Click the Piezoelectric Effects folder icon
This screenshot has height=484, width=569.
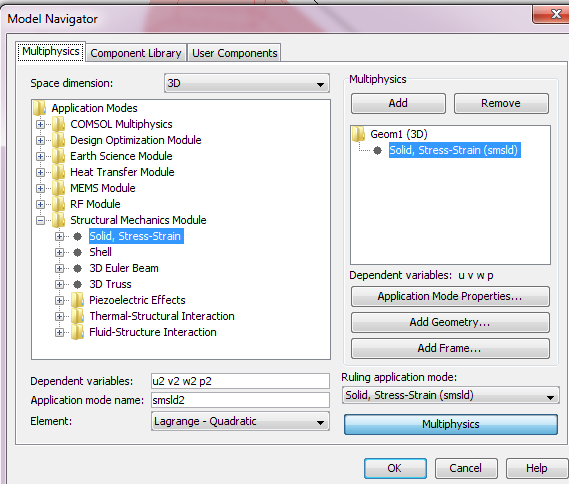point(77,300)
